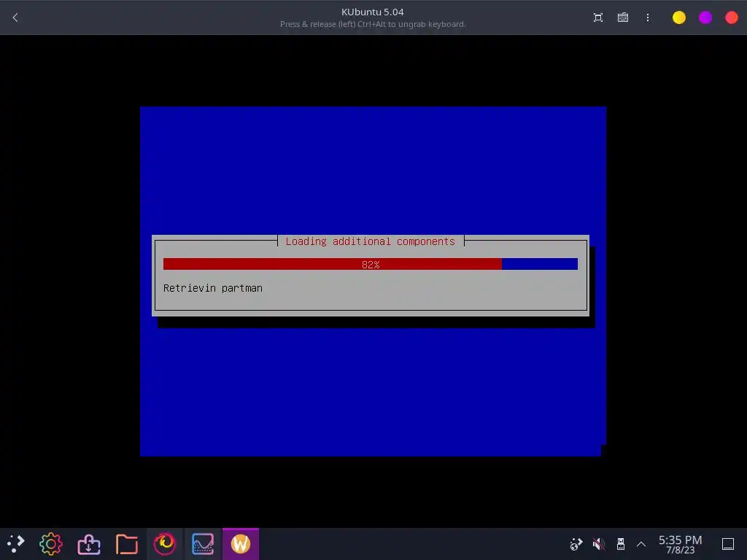The height and width of the screenshot is (560, 747).
Task: Open the file manager folder icon
Action: [x=127, y=543]
